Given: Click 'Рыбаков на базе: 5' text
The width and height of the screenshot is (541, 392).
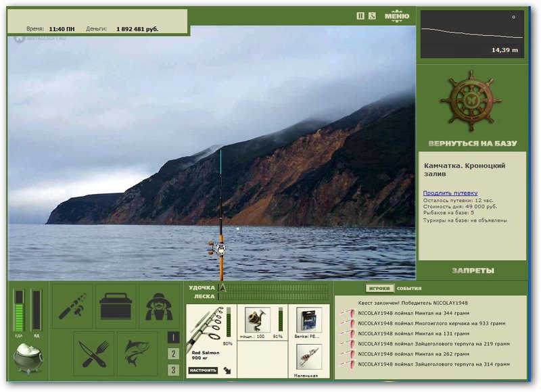Looking at the screenshot, I should 448,213.
